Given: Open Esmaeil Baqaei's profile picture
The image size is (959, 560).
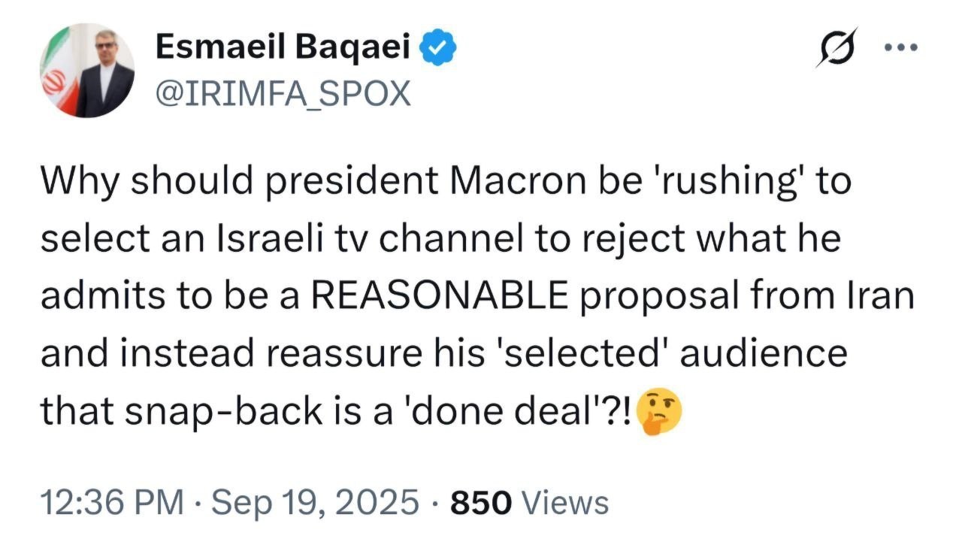Looking at the screenshot, I should tap(87, 70).
